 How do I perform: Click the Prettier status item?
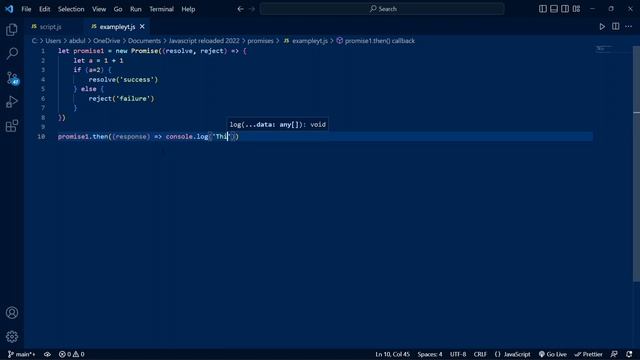[x=589, y=354]
